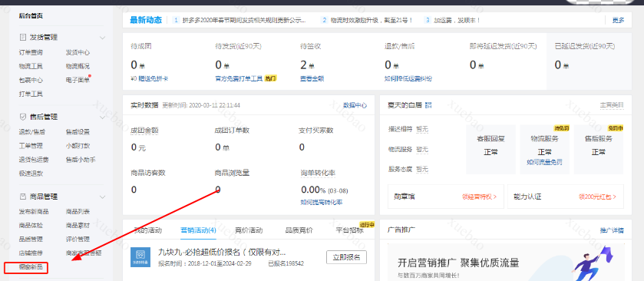Go to 品质管理
644x281 pixels.
31,239
